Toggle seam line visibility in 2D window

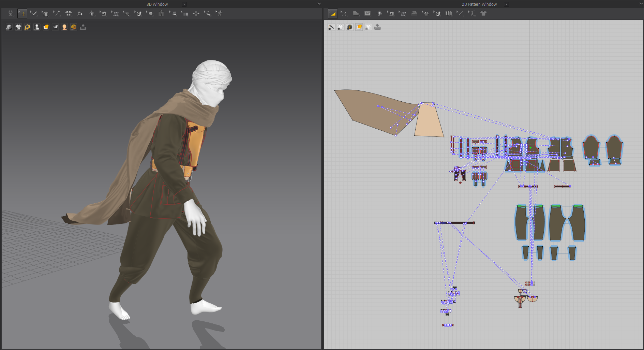click(331, 27)
